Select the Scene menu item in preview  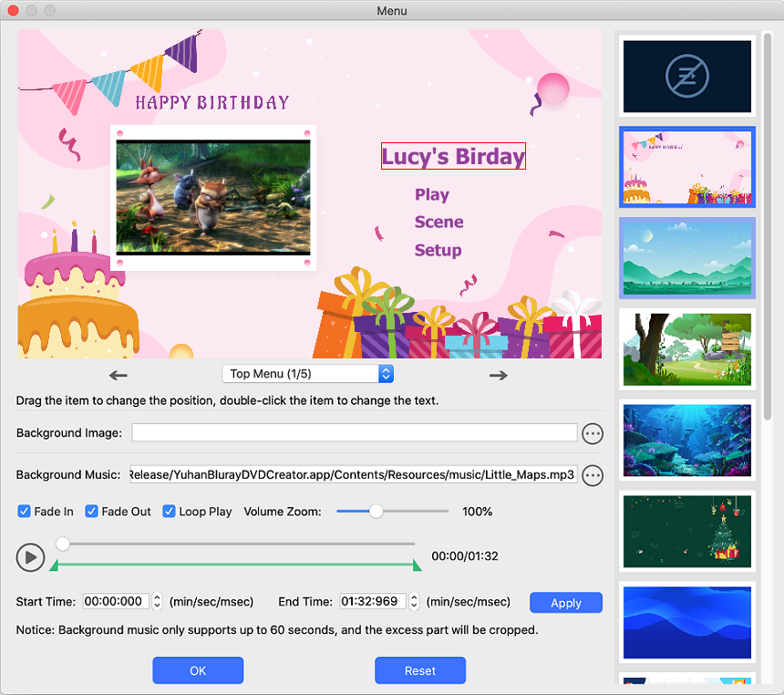click(x=439, y=223)
